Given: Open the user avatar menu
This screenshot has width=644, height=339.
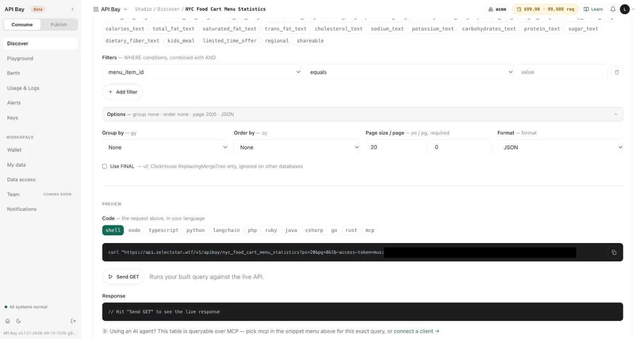Looking at the screenshot, I should coord(625,9).
